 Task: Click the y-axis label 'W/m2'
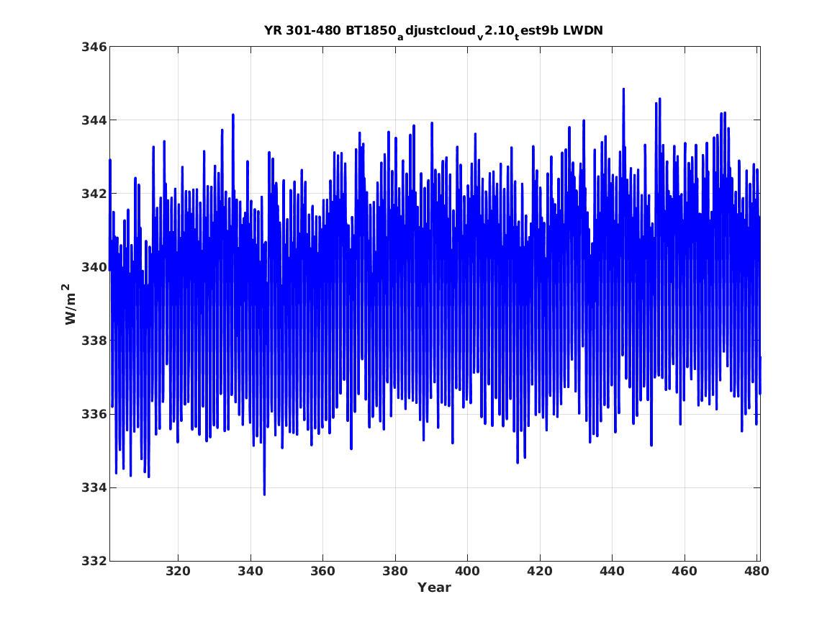click(69, 304)
